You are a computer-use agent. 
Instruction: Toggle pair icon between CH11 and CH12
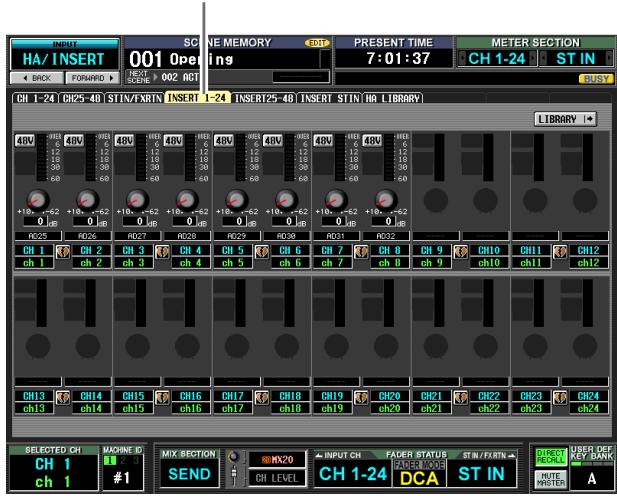(x=560, y=252)
